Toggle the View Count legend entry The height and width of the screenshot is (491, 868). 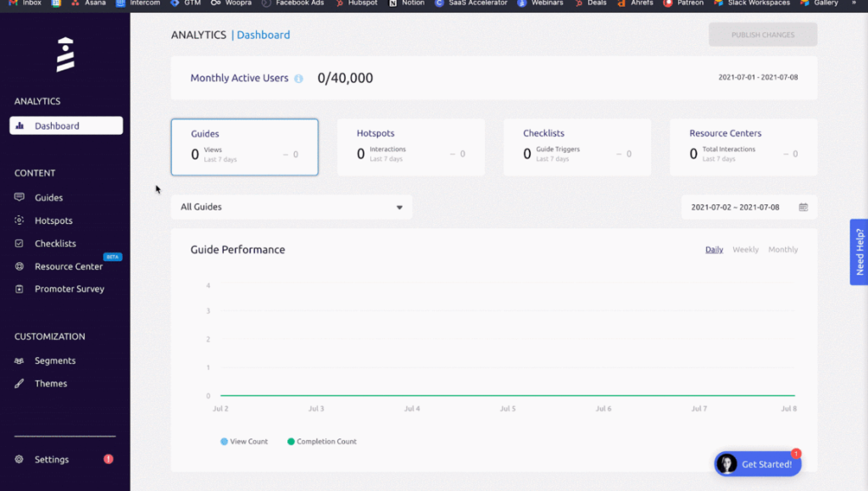tap(243, 441)
